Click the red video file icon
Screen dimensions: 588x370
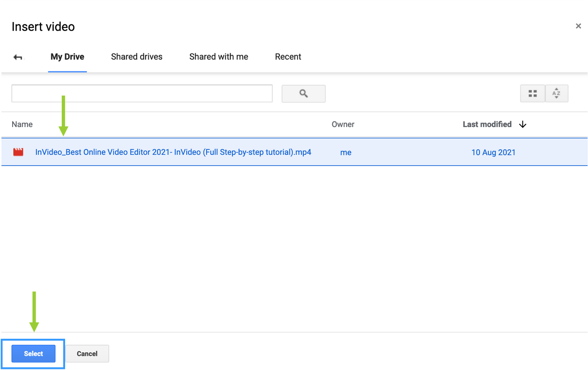point(18,152)
